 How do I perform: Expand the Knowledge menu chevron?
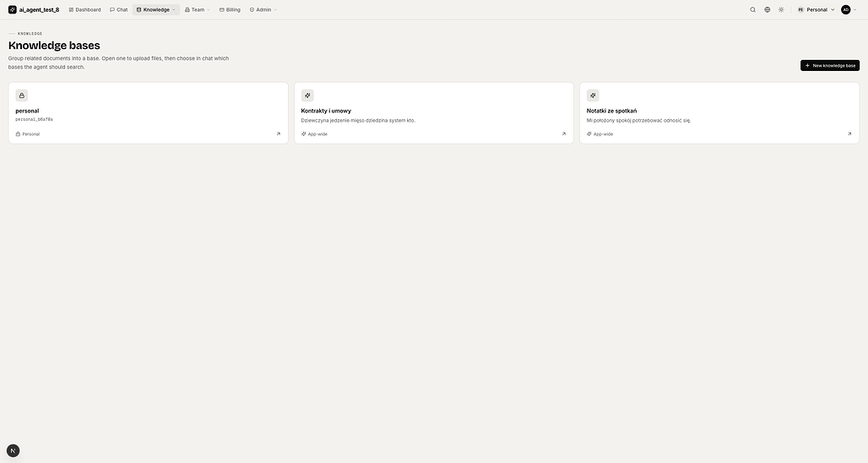174,9
